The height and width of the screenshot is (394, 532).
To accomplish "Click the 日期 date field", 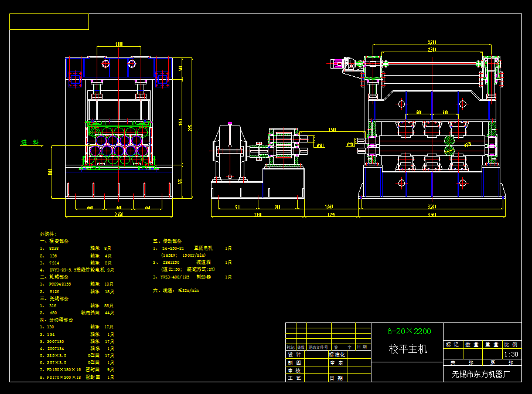I will [x=336, y=378].
